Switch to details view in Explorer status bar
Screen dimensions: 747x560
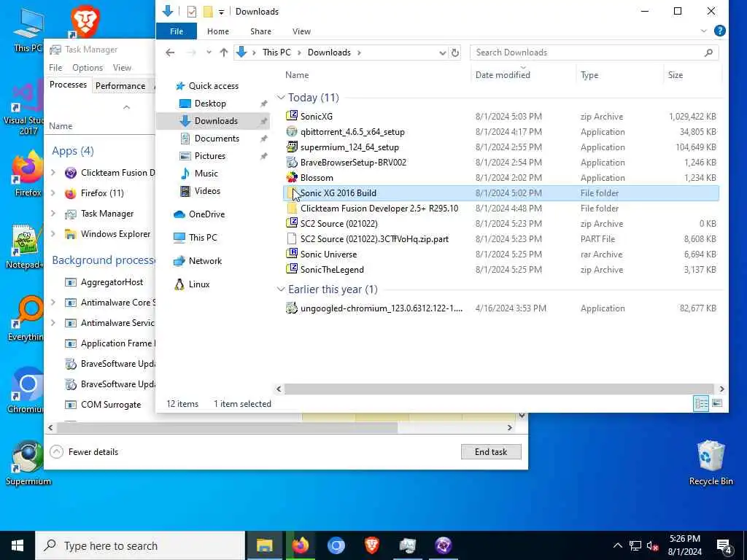(701, 403)
